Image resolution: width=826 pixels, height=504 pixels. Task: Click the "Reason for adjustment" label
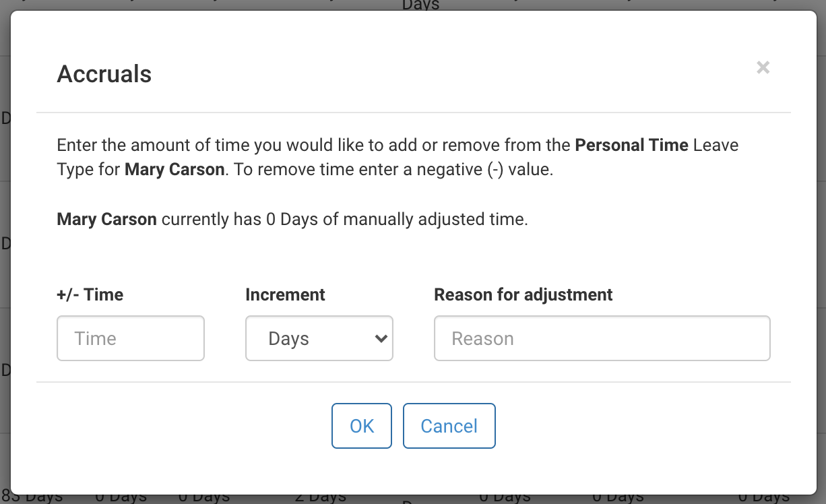coord(523,294)
